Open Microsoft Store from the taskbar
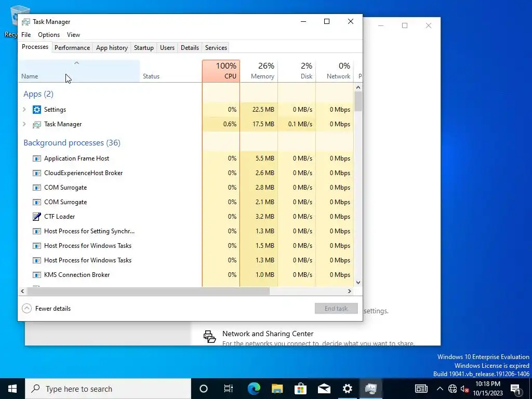 coord(301,389)
